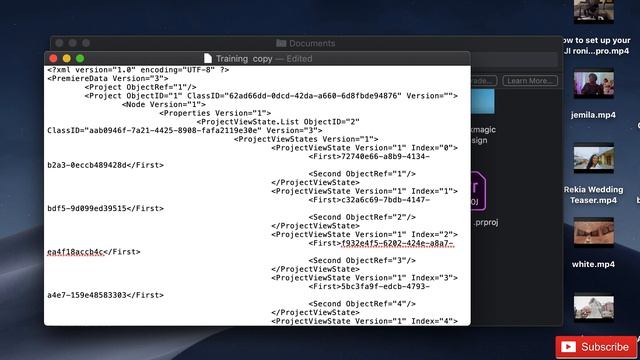Click the text '<Second ObjectRef="4"/>'
The image size is (640, 360).
[x=362, y=304]
